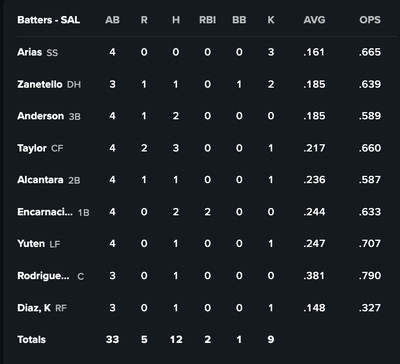The width and height of the screenshot is (400, 364).
Task: Click Diaz, K RF player name
Action: click(34, 308)
